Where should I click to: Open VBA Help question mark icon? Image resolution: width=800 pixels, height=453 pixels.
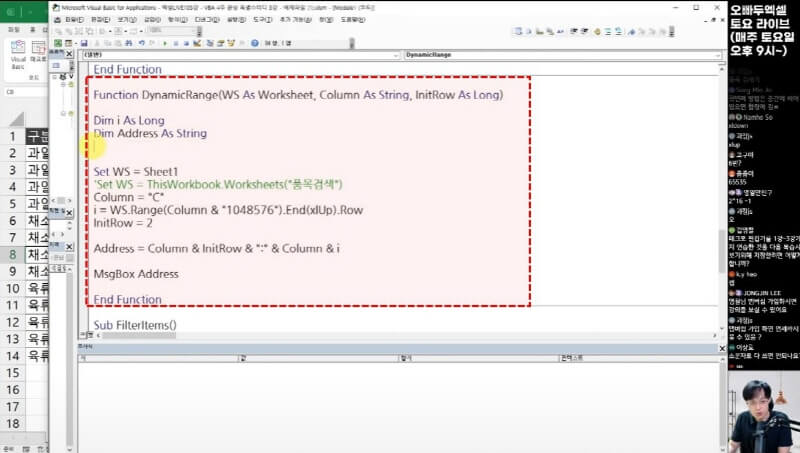click(254, 43)
